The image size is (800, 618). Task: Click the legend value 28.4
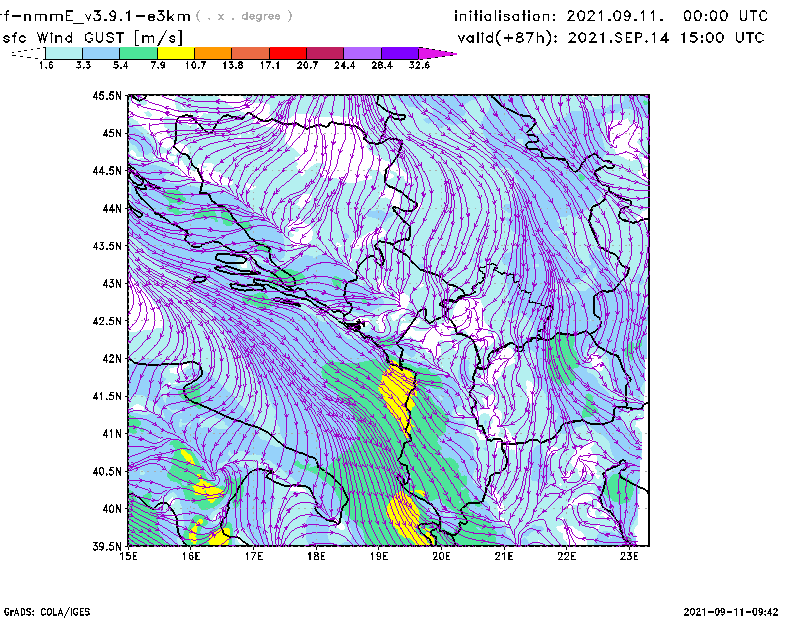[382, 65]
